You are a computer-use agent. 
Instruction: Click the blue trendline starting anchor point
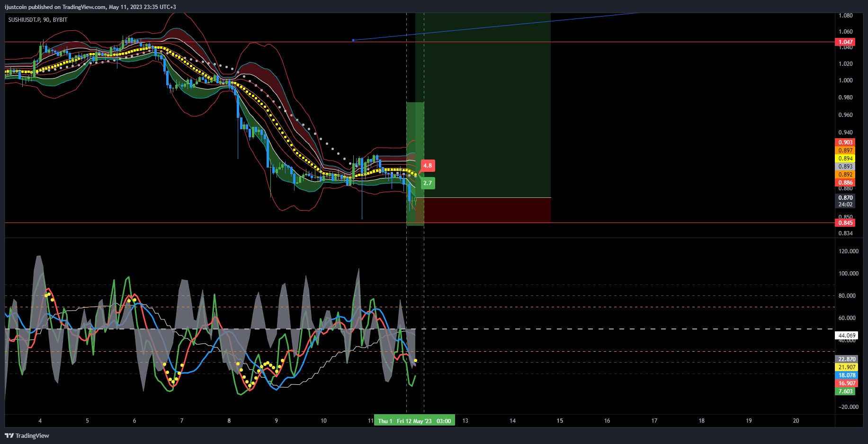point(353,40)
